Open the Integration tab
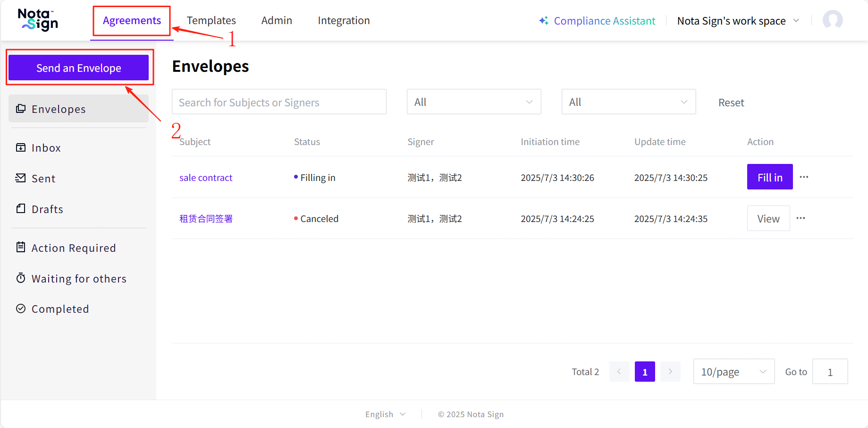Image resolution: width=868 pixels, height=428 pixels. click(344, 21)
